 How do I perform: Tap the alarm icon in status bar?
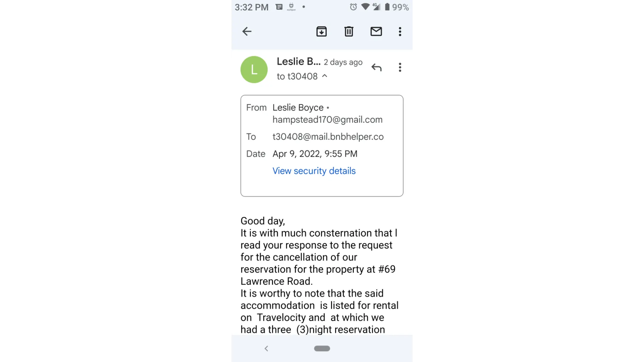tap(353, 7)
